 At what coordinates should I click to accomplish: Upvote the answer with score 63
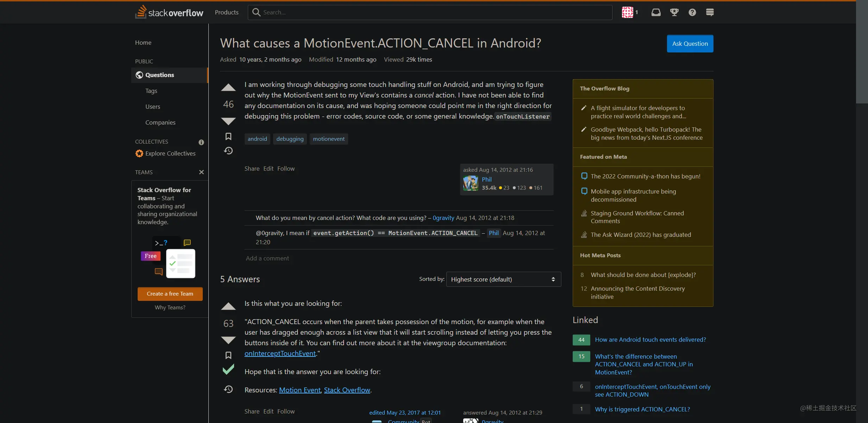tap(228, 306)
